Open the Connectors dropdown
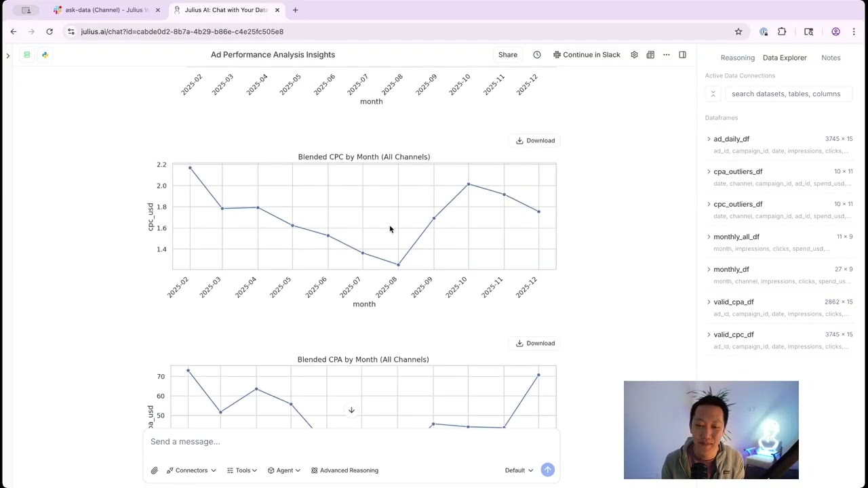Image resolution: width=868 pixels, height=488 pixels. (x=191, y=470)
